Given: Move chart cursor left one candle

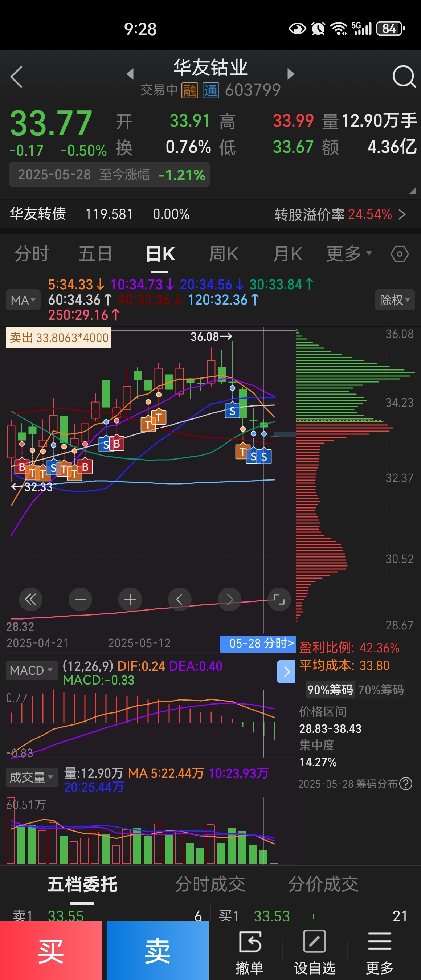Looking at the screenshot, I should pyautogui.click(x=180, y=600).
